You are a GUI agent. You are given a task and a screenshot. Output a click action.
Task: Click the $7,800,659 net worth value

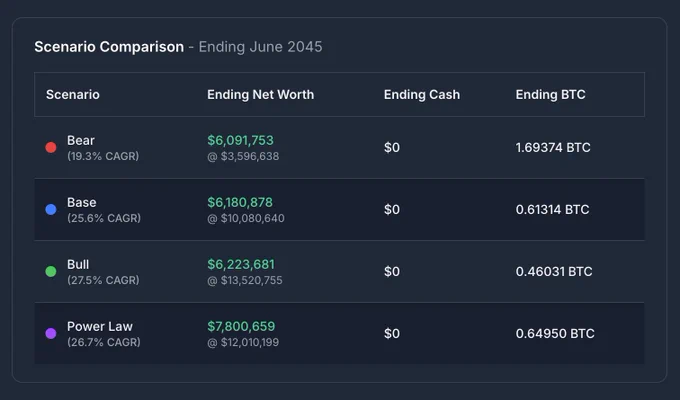click(x=241, y=327)
